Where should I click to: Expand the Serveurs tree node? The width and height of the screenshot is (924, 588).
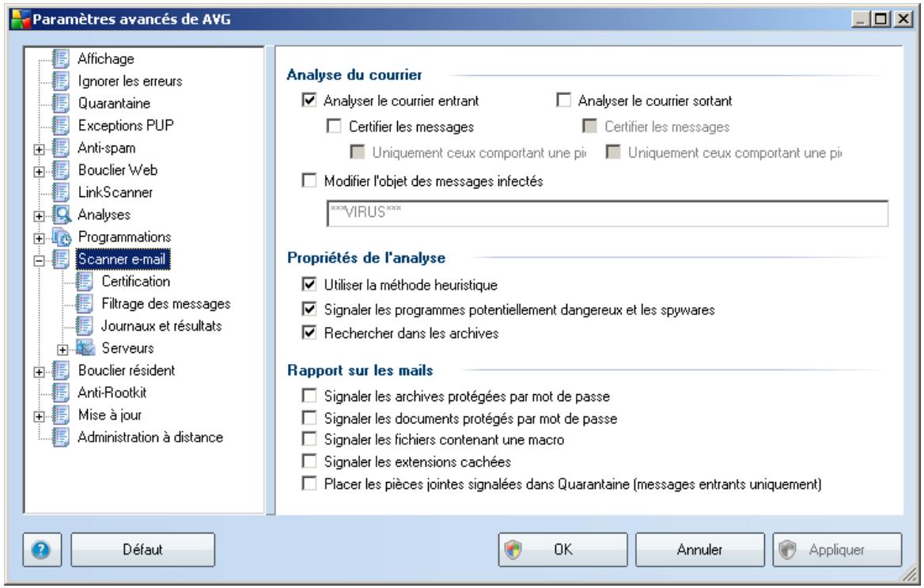62,350
